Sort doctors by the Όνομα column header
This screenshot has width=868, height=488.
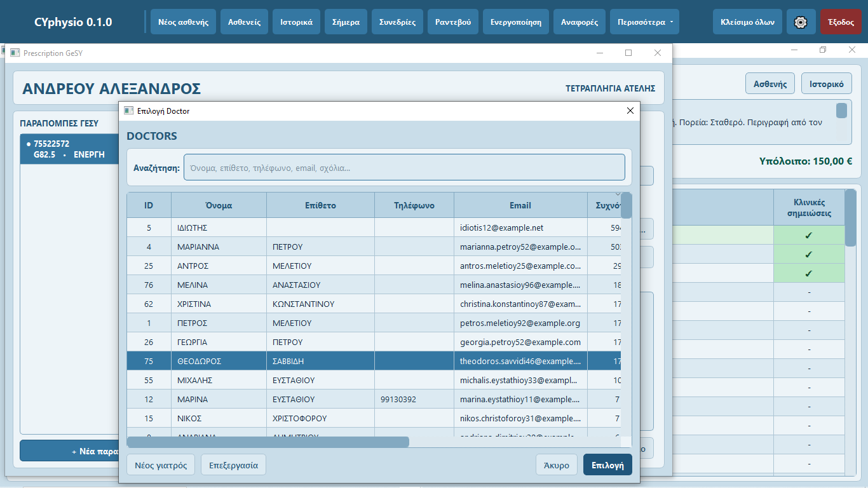[219, 205]
